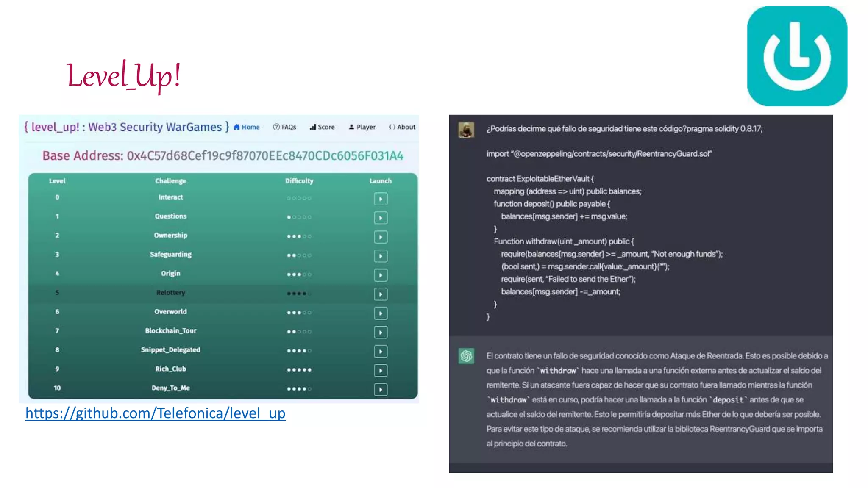Viewport: 868px width, 488px height.
Task: Launch the Snippet_Delegated challenge play button
Action: 381,351
